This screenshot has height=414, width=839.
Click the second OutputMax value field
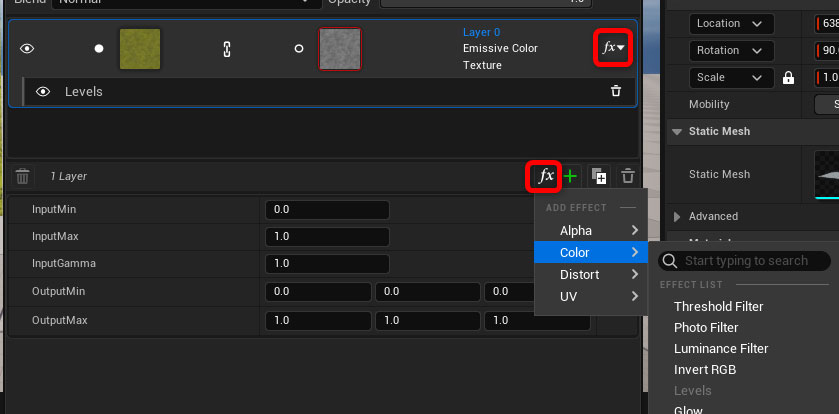point(428,320)
